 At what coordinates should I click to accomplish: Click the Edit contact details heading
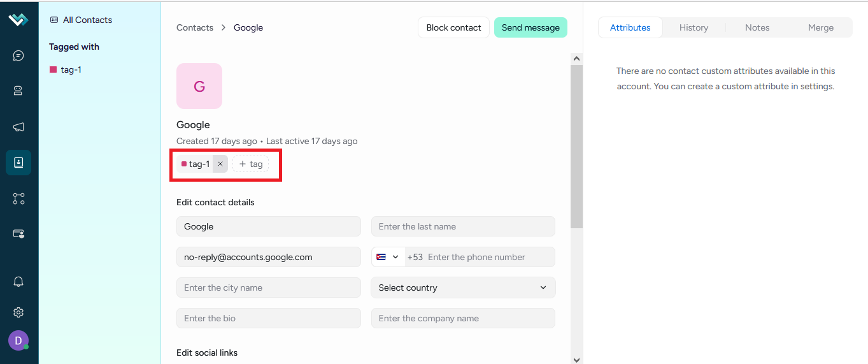click(x=215, y=202)
